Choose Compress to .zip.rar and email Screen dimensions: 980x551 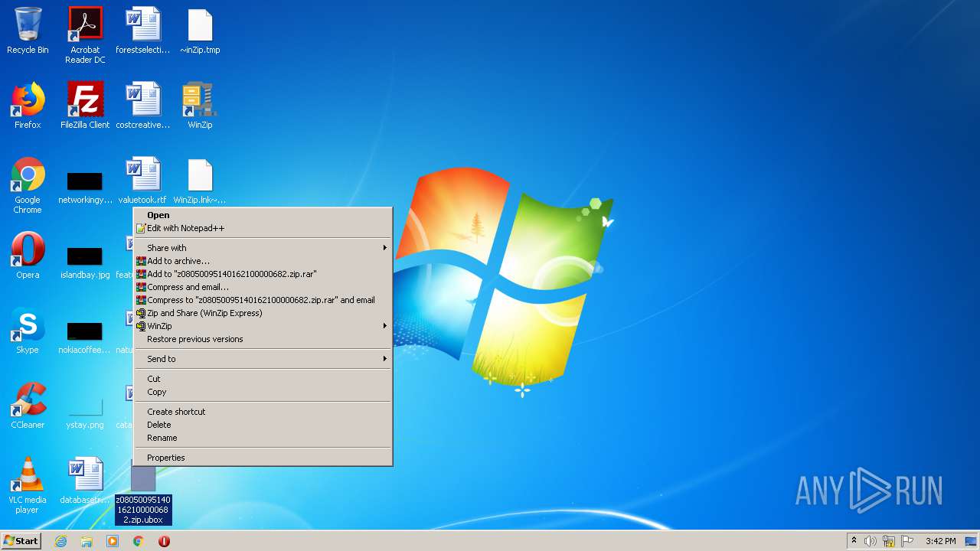[263, 300]
